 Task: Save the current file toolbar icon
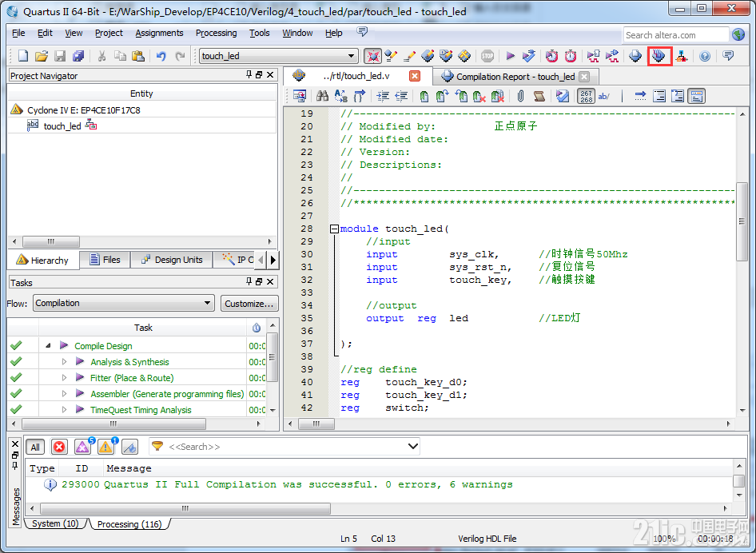pyautogui.click(x=60, y=56)
